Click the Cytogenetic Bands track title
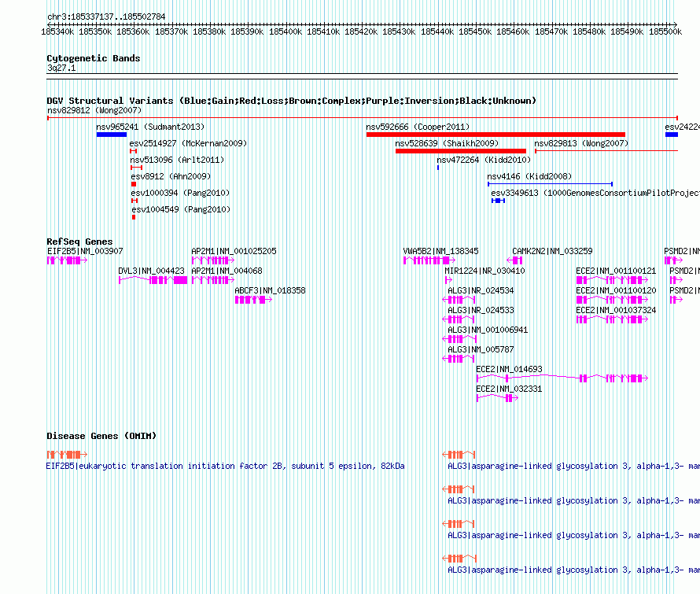 click(x=94, y=58)
